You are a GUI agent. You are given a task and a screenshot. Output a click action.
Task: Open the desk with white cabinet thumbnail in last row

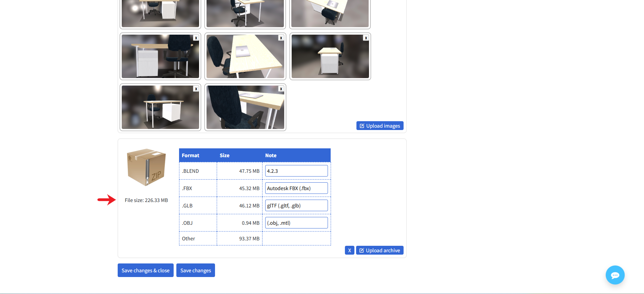(160, 107)
